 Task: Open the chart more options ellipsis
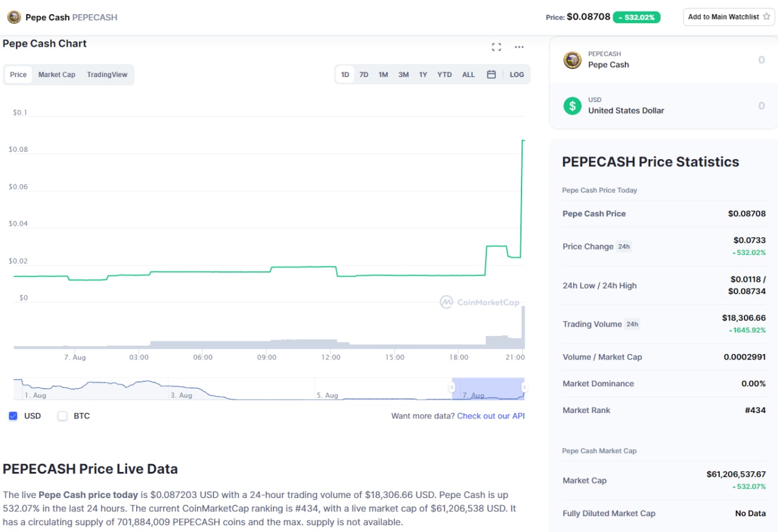(519, 47)
